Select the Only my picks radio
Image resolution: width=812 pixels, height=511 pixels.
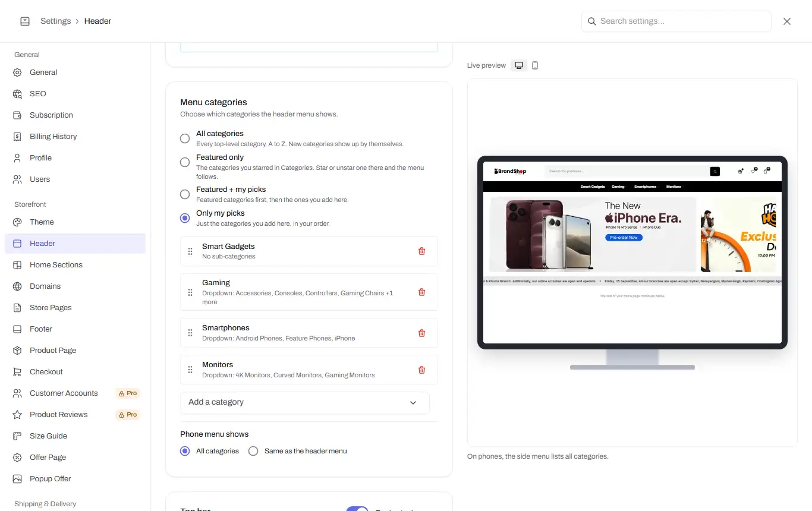[185, 218]
